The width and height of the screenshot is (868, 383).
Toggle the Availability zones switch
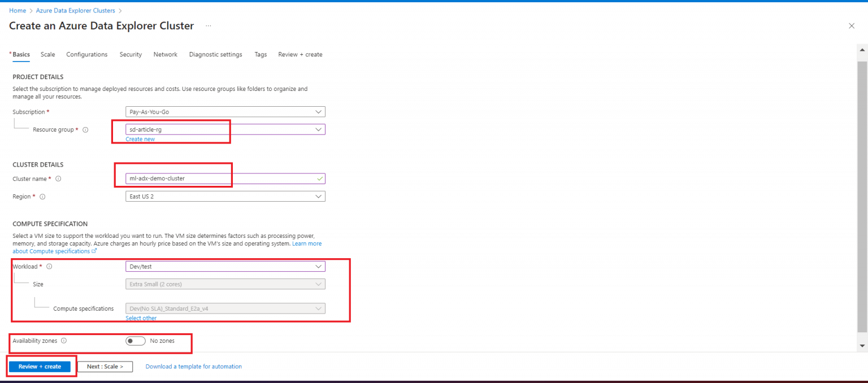(x=136, y=341)
